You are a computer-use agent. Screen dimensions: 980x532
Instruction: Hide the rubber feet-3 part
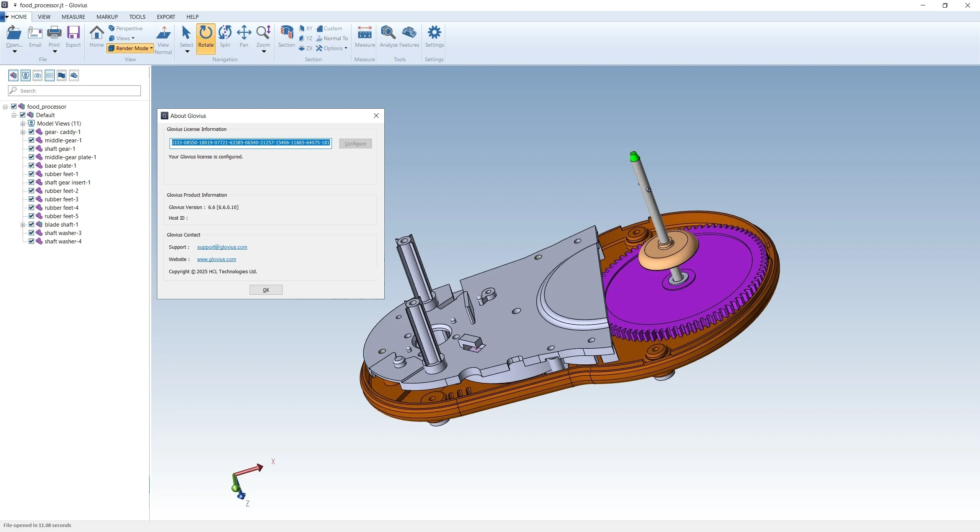[31, 199]
